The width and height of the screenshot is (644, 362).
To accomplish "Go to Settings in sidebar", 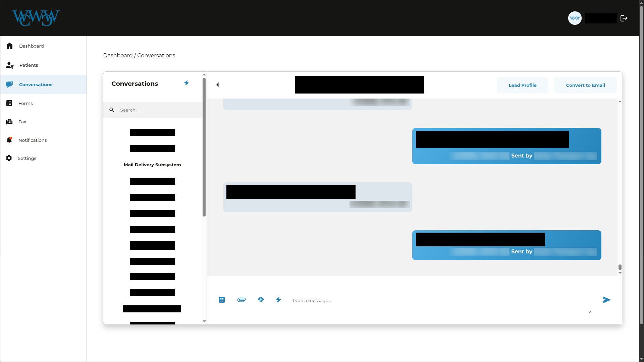I will pos(27,159).
